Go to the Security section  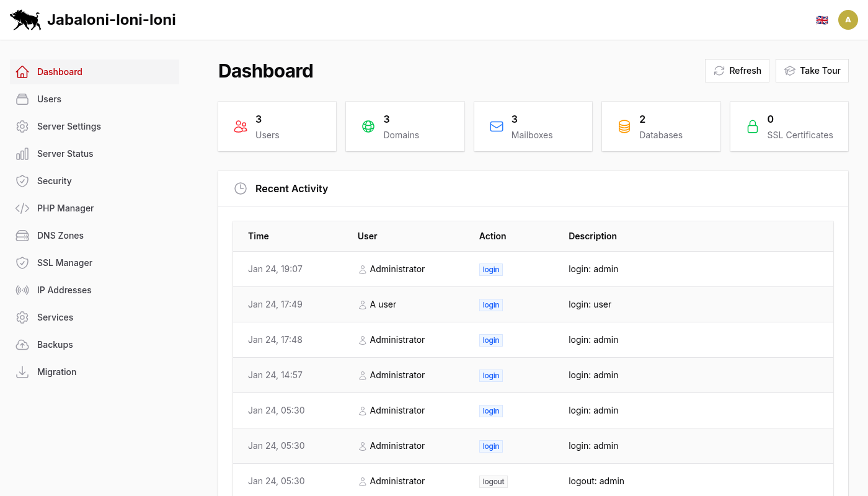(x=55, y=181)
